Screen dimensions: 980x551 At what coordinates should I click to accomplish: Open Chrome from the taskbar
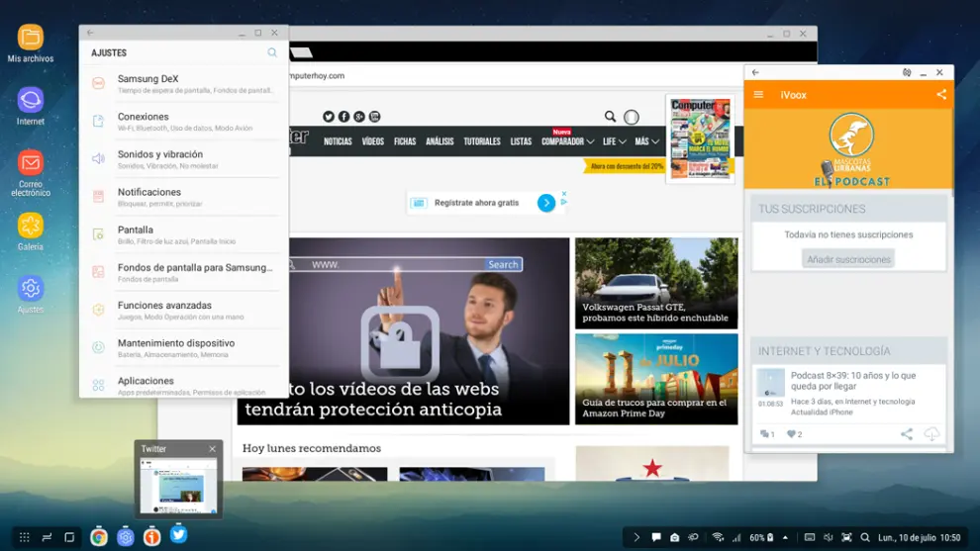(x=99, y=537)
